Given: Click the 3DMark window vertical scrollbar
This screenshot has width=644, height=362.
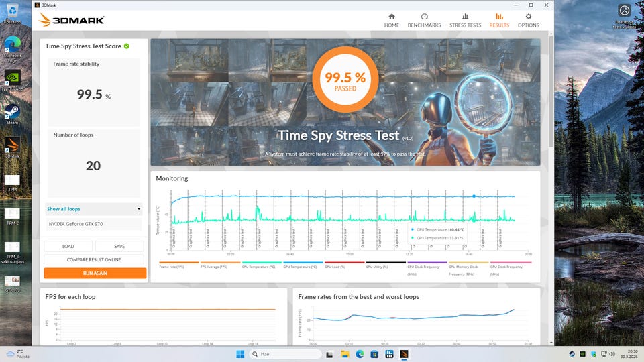Looking at the screenshot, I should pyautogui.click(x=551, y=92).
